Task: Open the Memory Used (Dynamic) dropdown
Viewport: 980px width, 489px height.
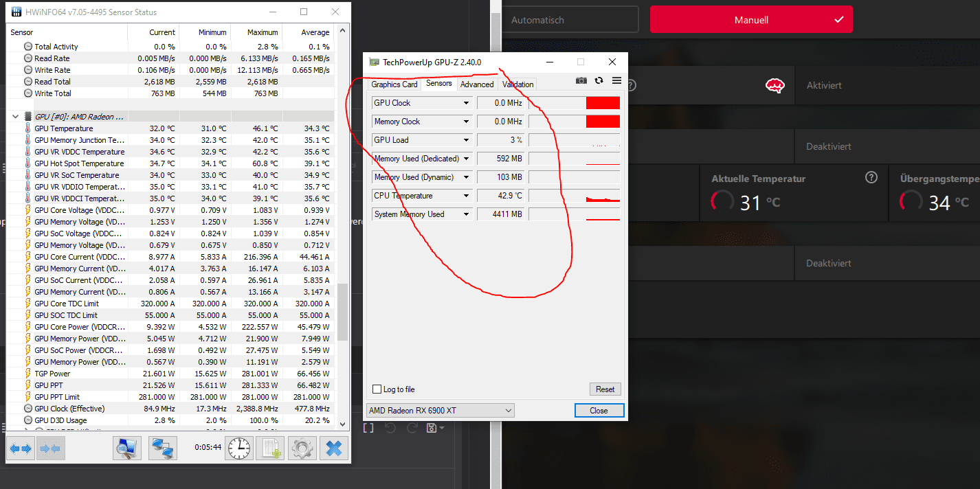Action: click(x=466, y=177)
